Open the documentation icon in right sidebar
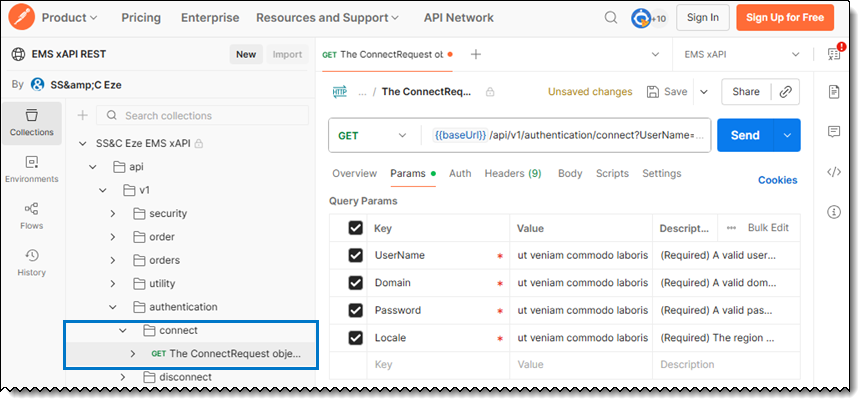This screenshot has height=408, width=865. (x=834, y=92)
